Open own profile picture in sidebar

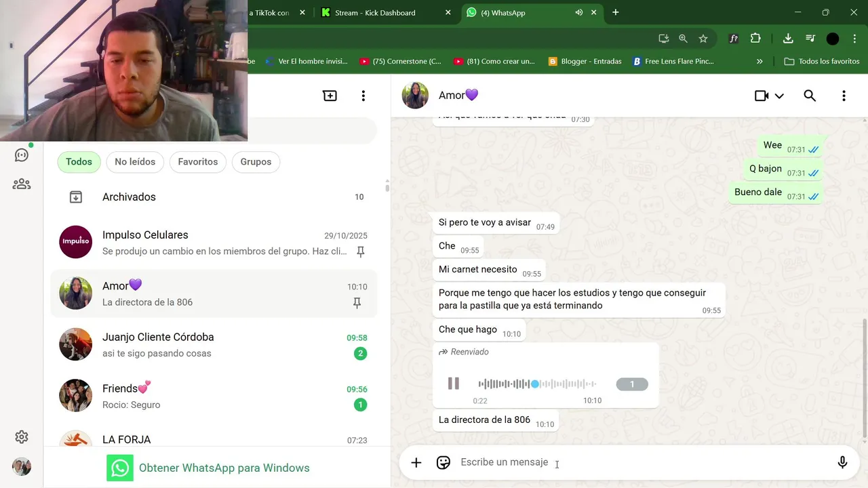(22, 467)
